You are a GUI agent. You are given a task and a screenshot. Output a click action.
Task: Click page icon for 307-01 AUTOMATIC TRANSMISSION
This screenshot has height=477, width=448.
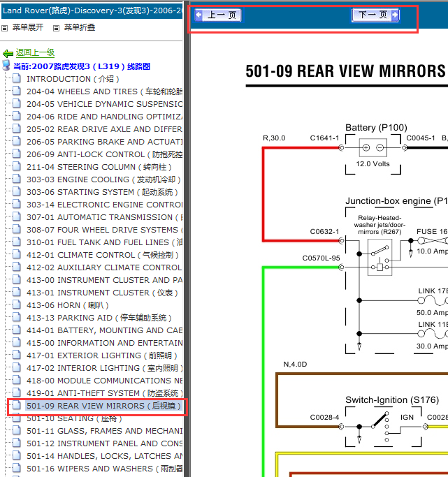coord(17,217)
